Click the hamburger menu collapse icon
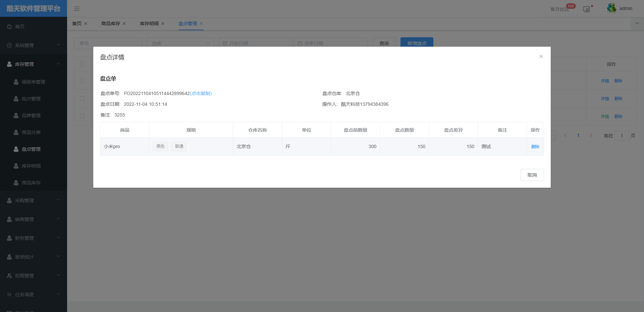 pyautogui.click(x=77, y=9)
